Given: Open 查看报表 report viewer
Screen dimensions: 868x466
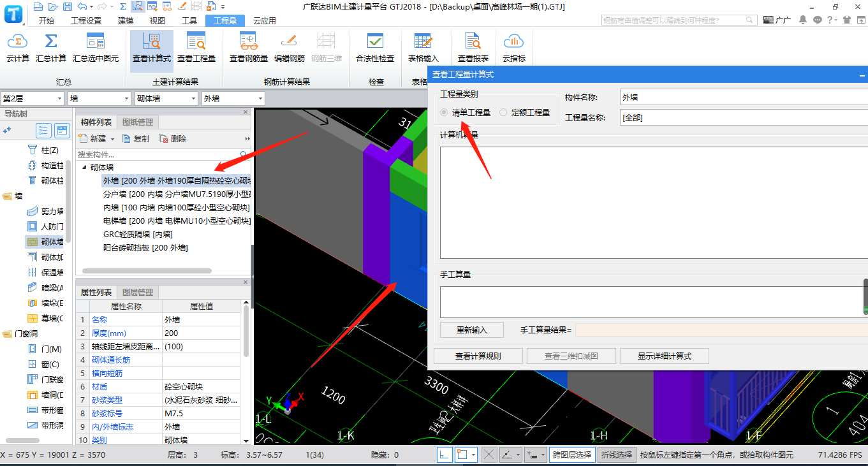Looking at the screenshot, I should click(x=473, y=48).
